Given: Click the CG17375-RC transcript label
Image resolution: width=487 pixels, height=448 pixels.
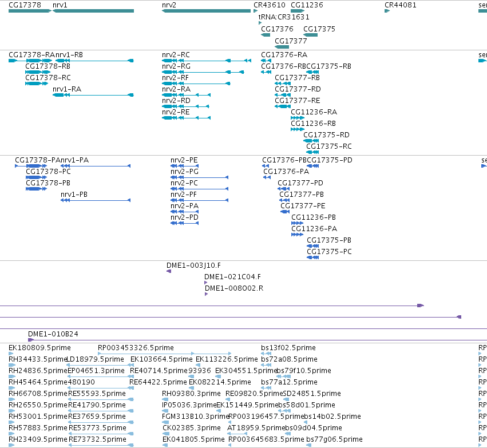Looking at the screenshot, I should coord(329,146).
